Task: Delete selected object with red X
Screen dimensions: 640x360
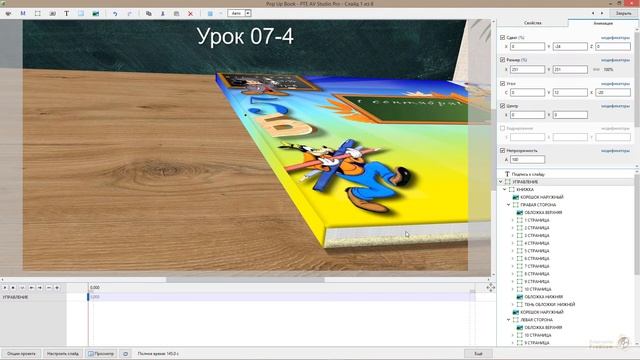Action: tap(190, 13)
